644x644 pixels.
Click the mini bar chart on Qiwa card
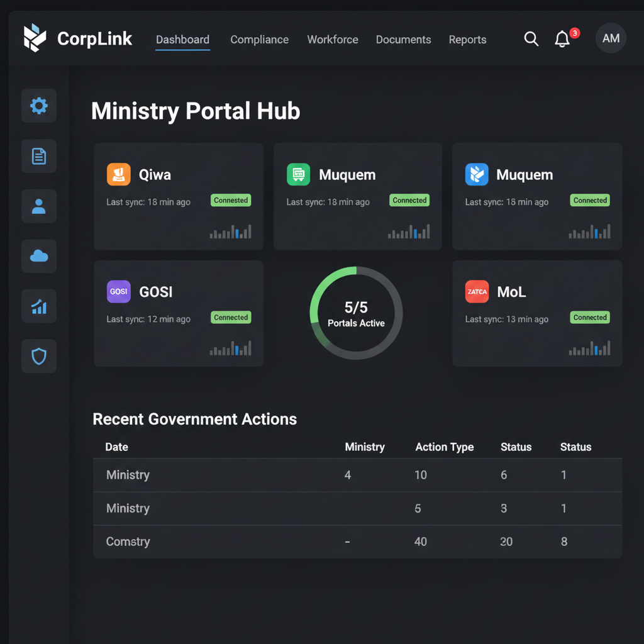tap(230, 231)
